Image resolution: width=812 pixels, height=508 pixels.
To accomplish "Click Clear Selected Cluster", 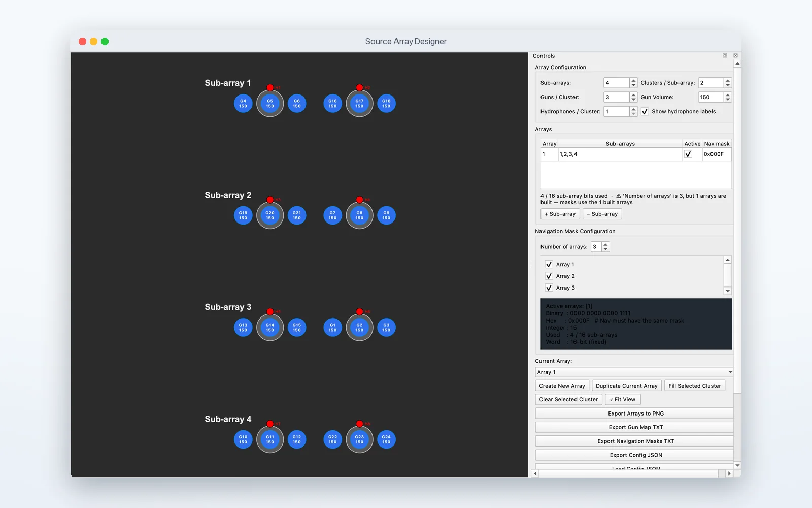I will pos(568,400).
